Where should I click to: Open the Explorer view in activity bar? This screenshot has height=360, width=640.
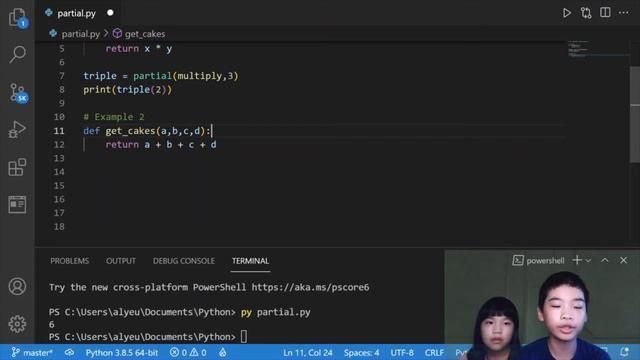[17, 17]
